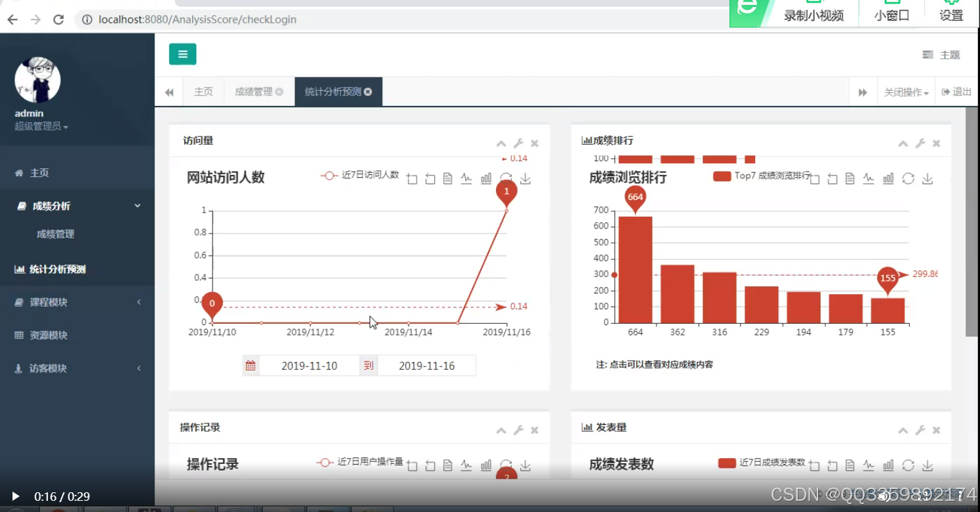Switch 网站访问人数 chart to bar type
The height and width of the screenshot is (512, 980).
click(x=486, y=178)
